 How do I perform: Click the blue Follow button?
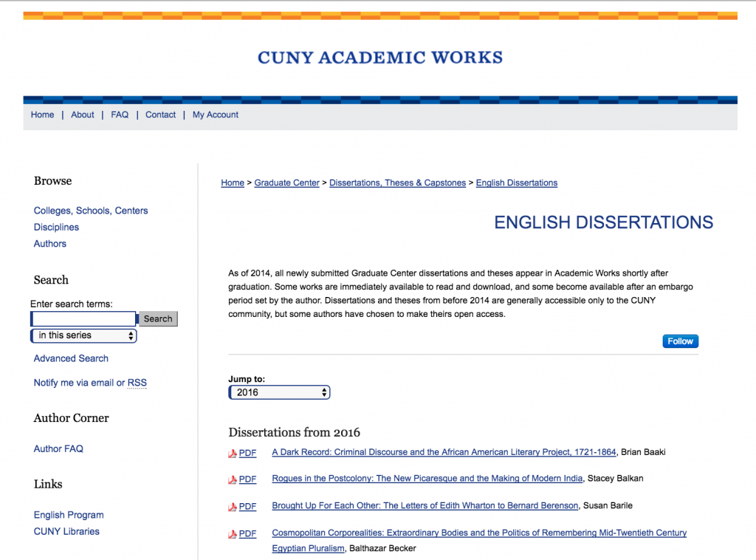[x=680, y=341]
